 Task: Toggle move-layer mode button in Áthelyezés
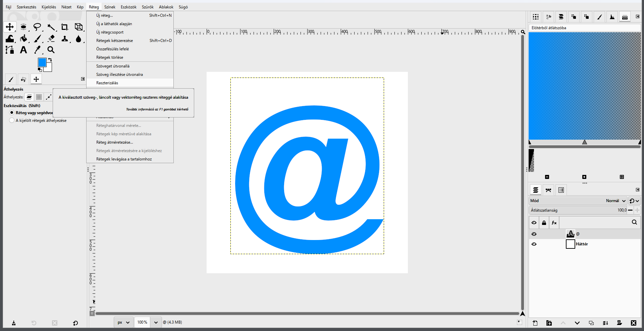29,97
